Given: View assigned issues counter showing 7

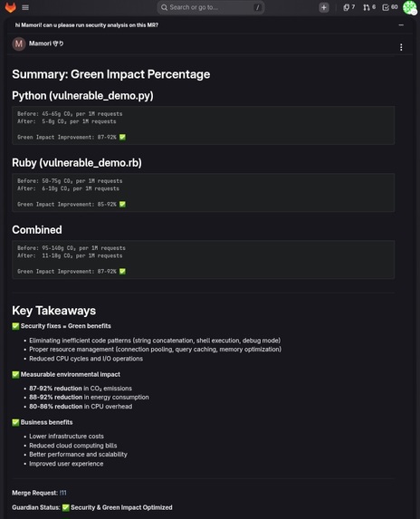Looking at the screenshot, I should coord(348,7).
